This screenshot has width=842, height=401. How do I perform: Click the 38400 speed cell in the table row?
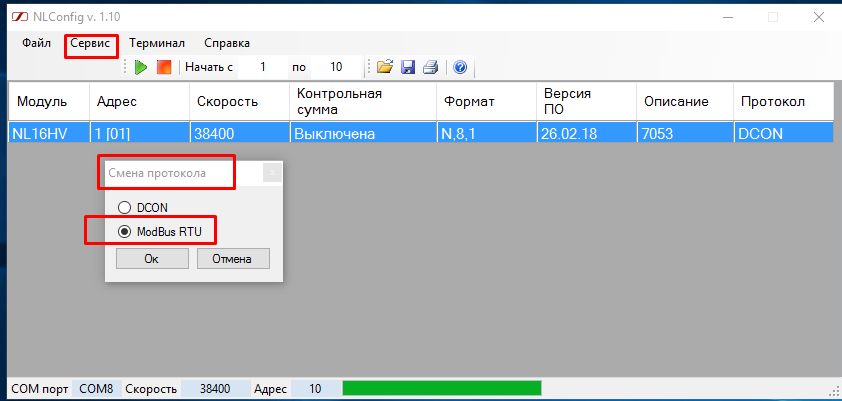click(239, 133)
